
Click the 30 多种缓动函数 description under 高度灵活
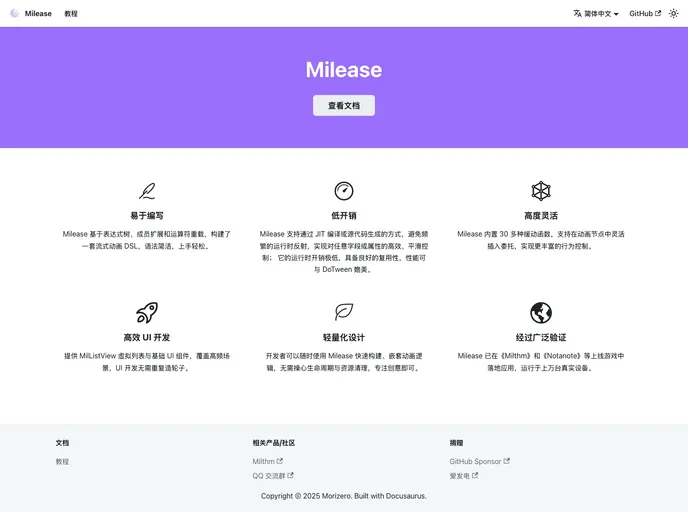pos(541,240)
